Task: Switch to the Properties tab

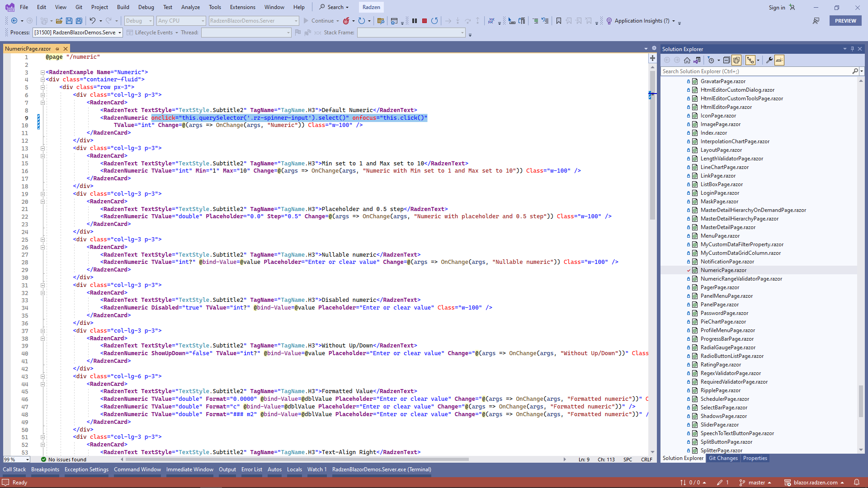Action: point(755,458)
